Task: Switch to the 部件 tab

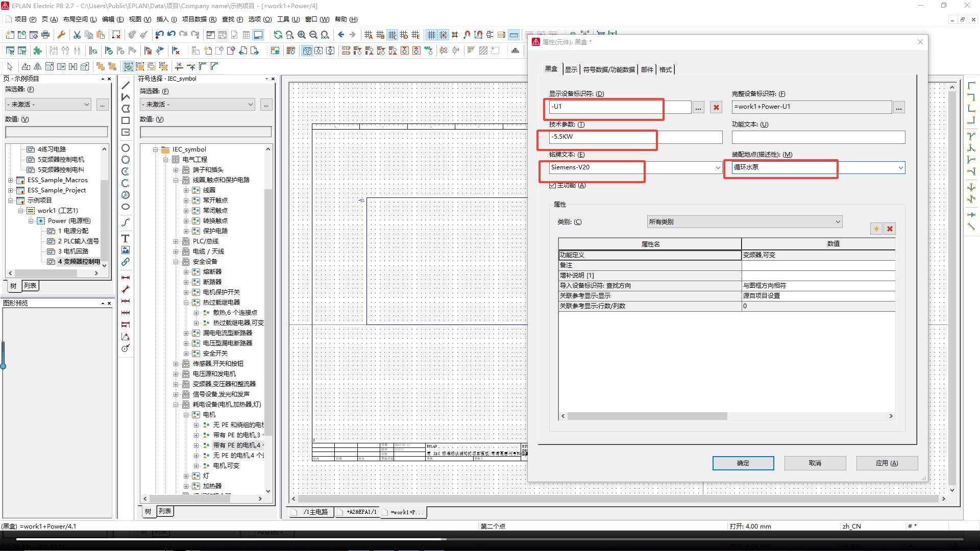Action: (647, 69)
